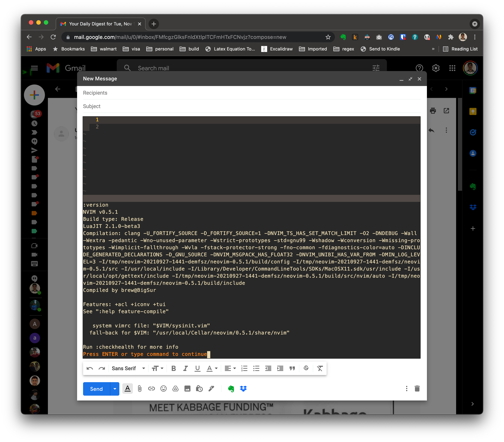
Task: Click the attach files paperclip icon
Action: point(140,389)
